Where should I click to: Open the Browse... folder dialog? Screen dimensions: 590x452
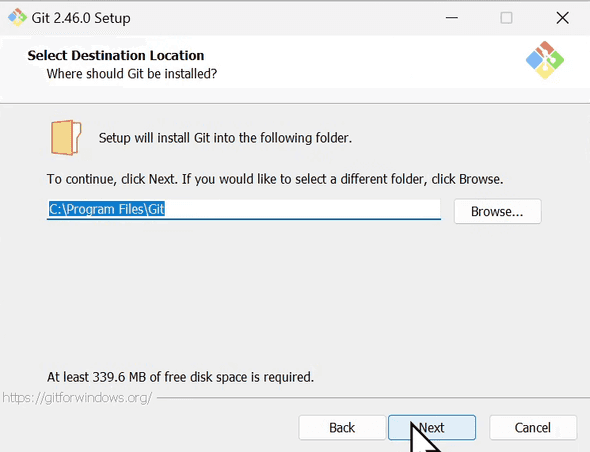[x=497, y=211]
